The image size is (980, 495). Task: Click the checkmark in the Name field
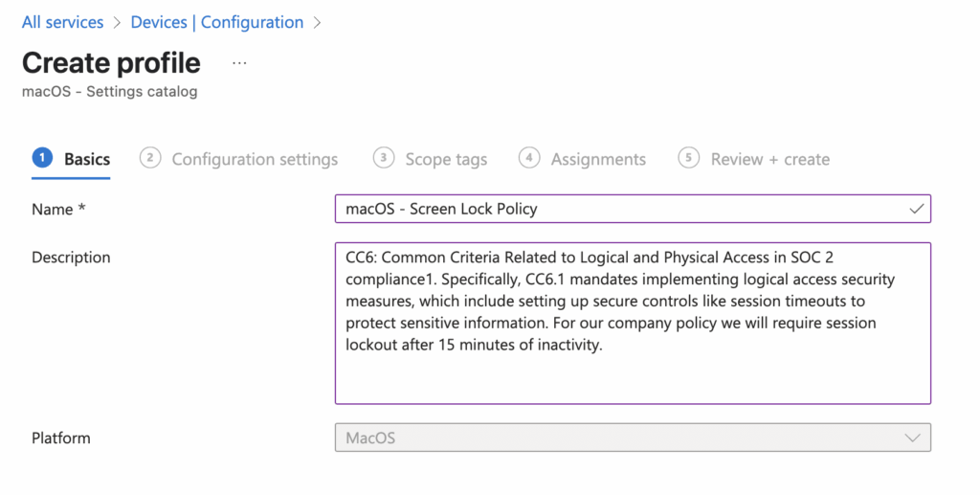coord(916,208)
